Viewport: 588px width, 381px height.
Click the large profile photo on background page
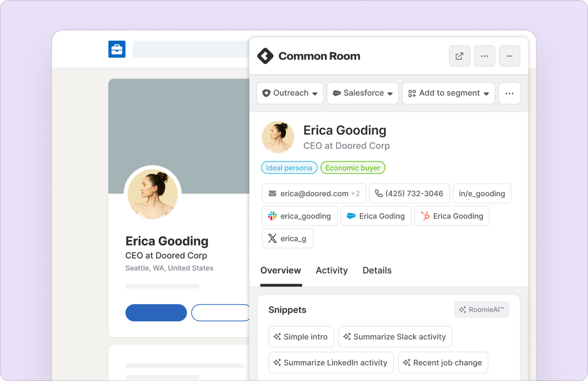pos(153,194)
